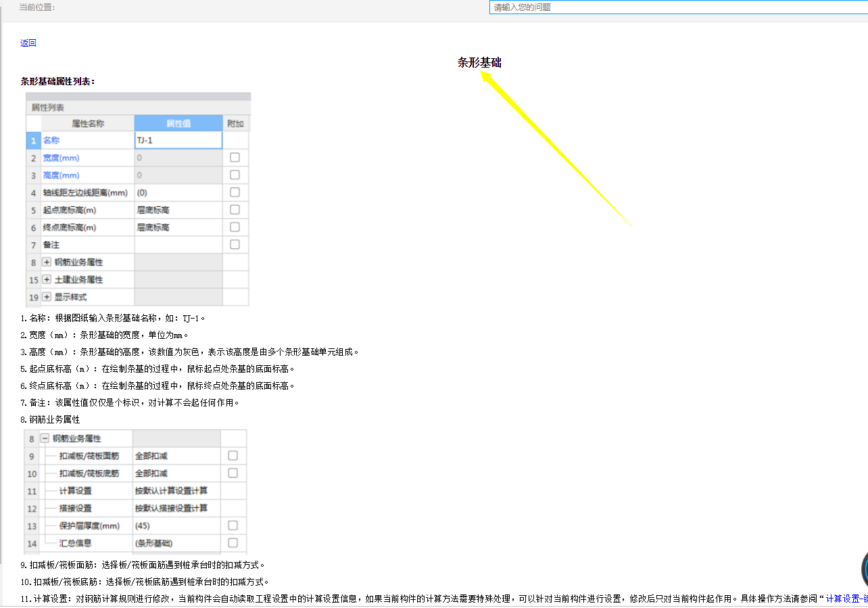Collapse 钢筋业务属性 with the minus icon
This screenshot has width=868, height=608.
pos(45,438)
